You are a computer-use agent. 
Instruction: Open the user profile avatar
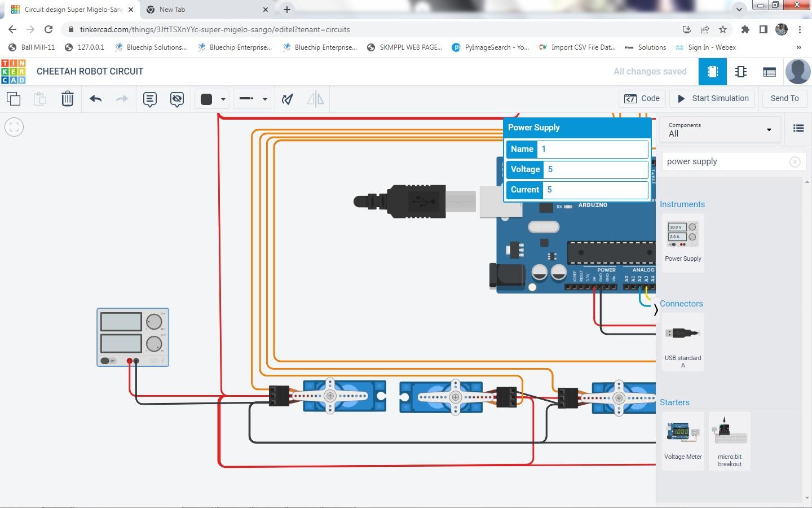tap(798, 72)
